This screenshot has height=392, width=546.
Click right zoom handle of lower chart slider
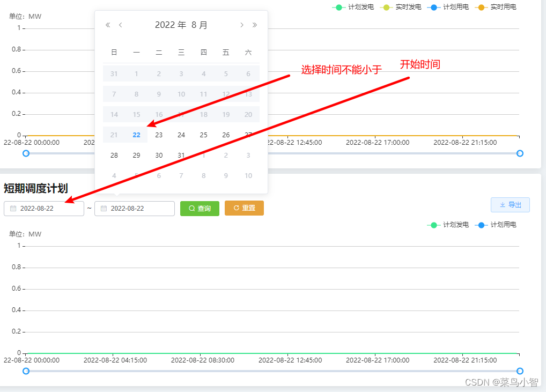point(520,371)
